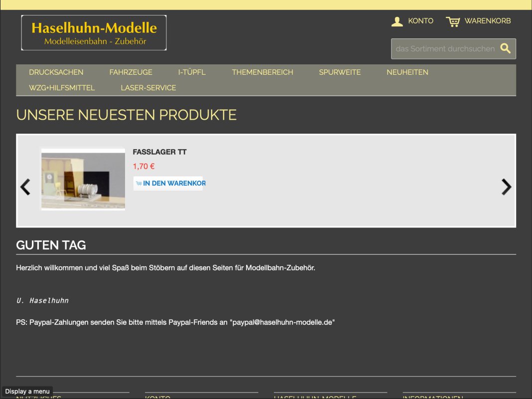The height and width of the screenshot is (399, 532).
Task: Add Fasslager TT to the Warenkorb
Action: (x=169, y=184)
